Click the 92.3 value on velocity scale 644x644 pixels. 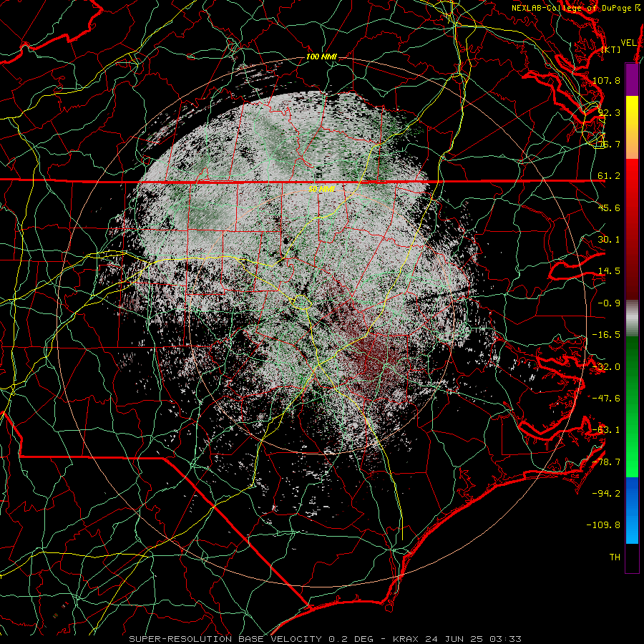coord(609,112)
